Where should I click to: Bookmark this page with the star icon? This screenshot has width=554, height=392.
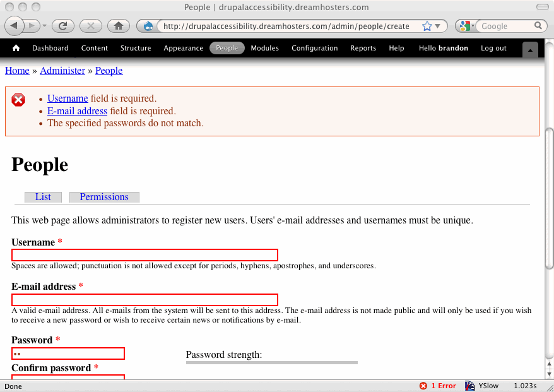[x=427, y=26]
